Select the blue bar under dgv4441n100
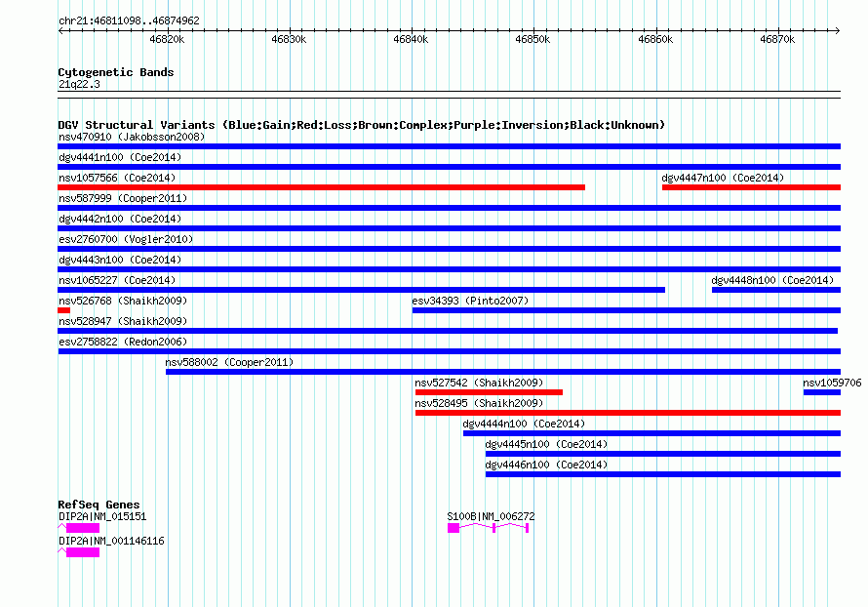868x607 pixels. (x=449, y=167)
